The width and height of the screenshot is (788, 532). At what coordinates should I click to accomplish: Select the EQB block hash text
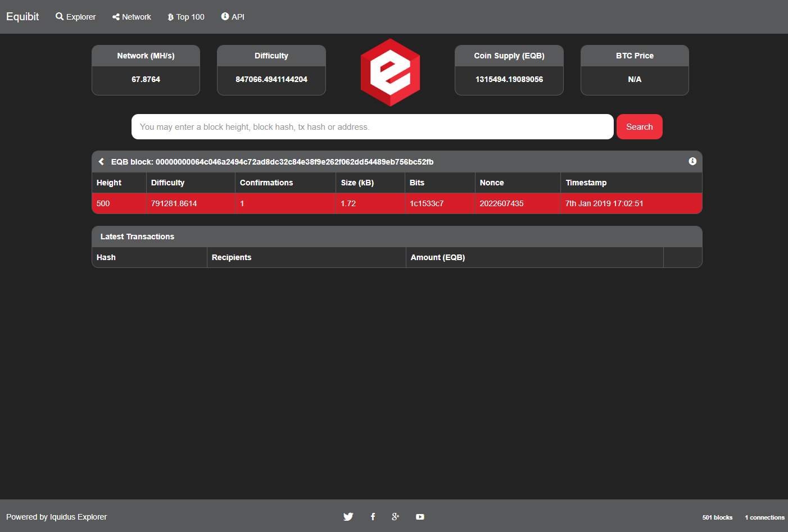(x=295, y=162)
